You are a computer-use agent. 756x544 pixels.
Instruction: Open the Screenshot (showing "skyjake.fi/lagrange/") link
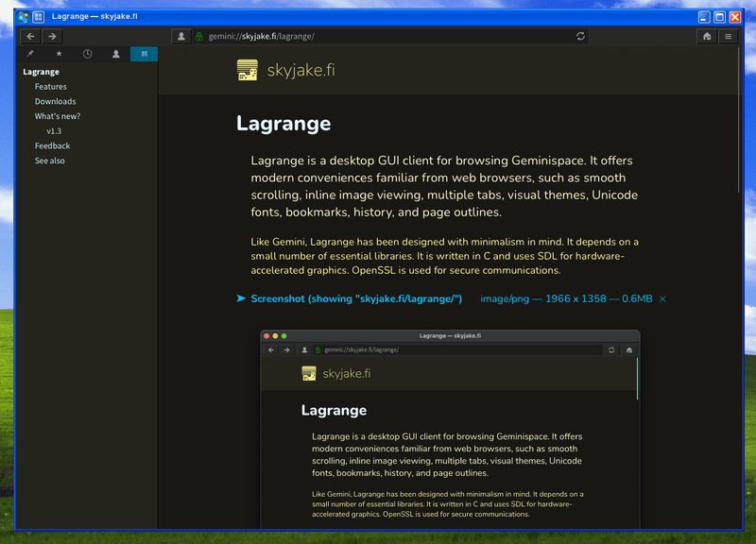pos(356,298)
